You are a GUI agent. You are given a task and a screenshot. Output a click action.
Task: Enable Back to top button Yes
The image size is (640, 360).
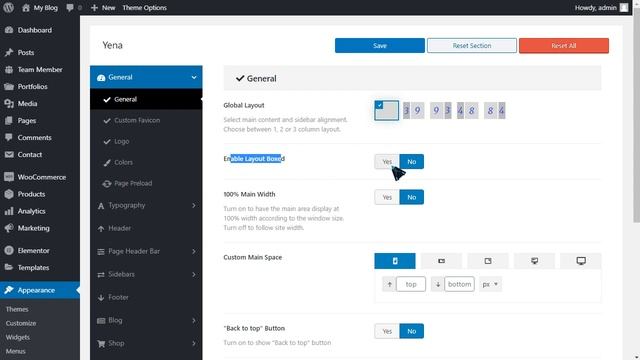[x=387, y=331]
